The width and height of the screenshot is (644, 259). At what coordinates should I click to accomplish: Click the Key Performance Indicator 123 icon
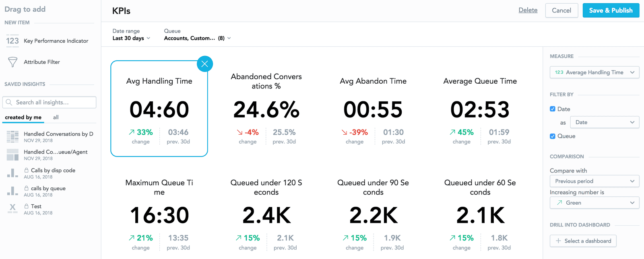(12, 41)
